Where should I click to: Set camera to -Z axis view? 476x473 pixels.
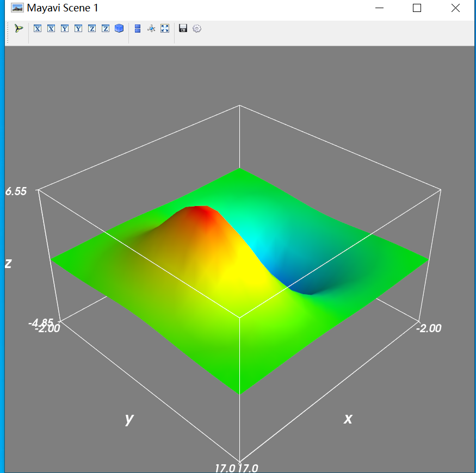coord(105,28)
